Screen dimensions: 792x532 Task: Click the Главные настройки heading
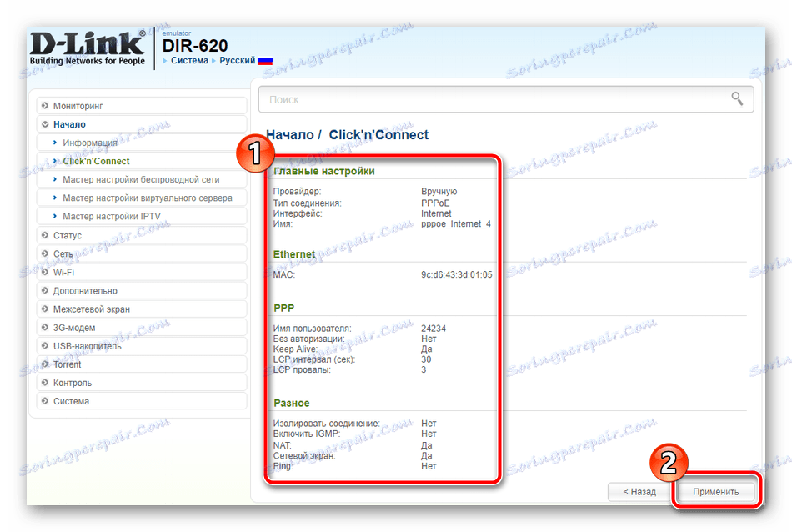click(324, 171)
